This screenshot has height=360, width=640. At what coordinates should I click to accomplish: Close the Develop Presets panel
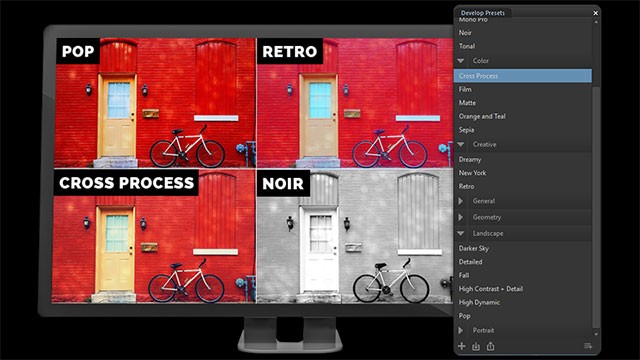click(596, 13)
